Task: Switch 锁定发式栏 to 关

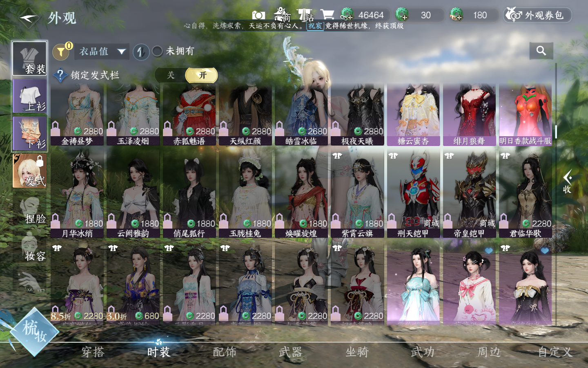Action: point(171,75)
